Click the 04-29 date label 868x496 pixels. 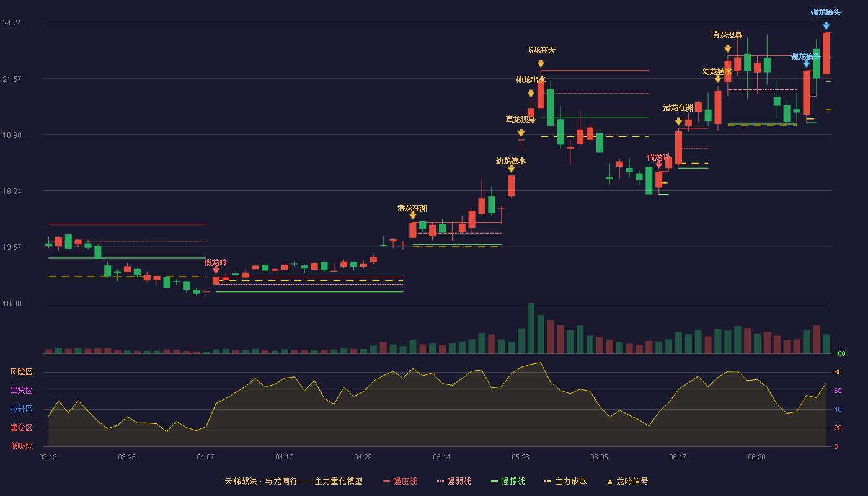pos(363,457)
